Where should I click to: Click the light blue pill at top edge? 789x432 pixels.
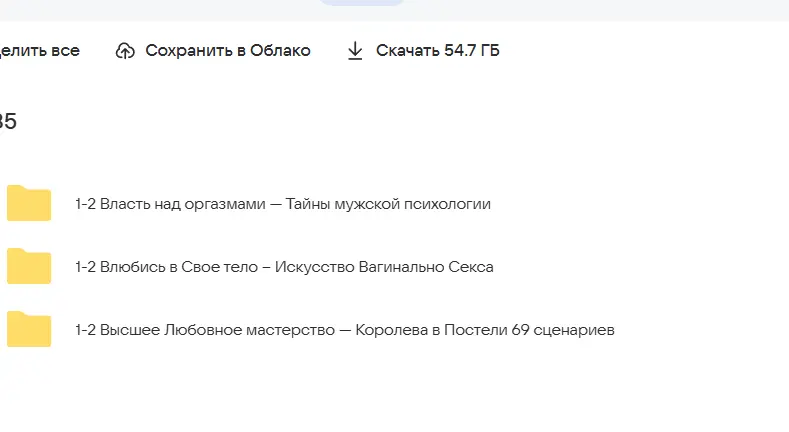point(361,3)
